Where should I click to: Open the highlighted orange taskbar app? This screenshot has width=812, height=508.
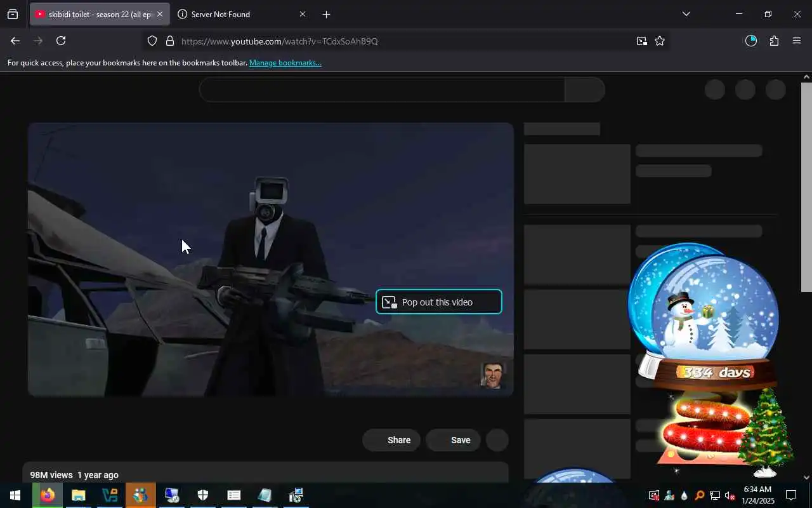pyautogui.click(x=140, y=495)
